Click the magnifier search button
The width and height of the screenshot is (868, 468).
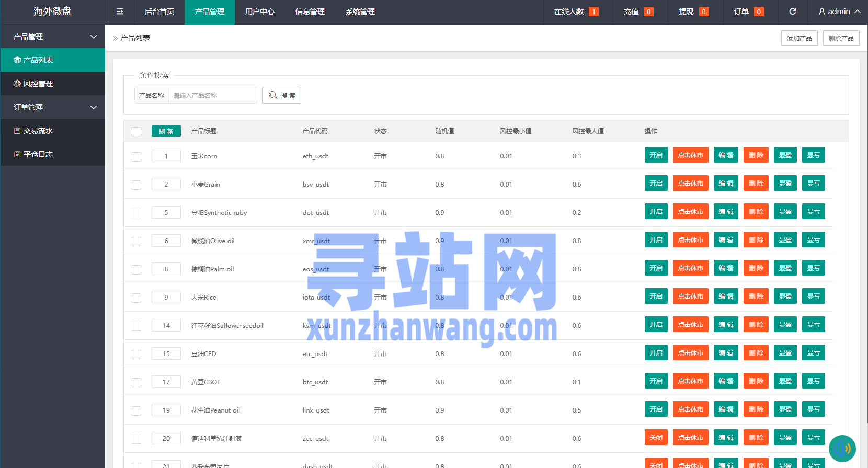click(282, 95)
